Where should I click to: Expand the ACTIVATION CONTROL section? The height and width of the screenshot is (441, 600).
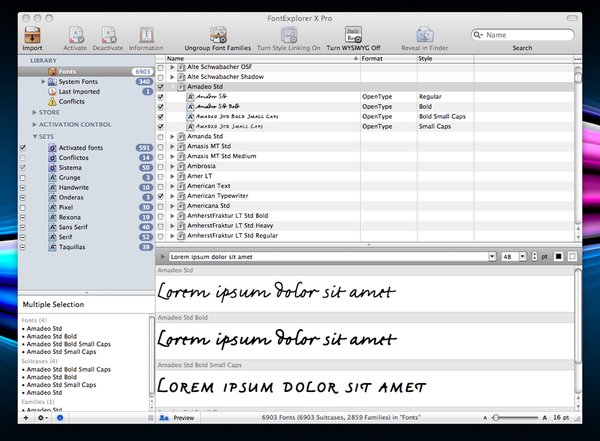pos(34,125)
